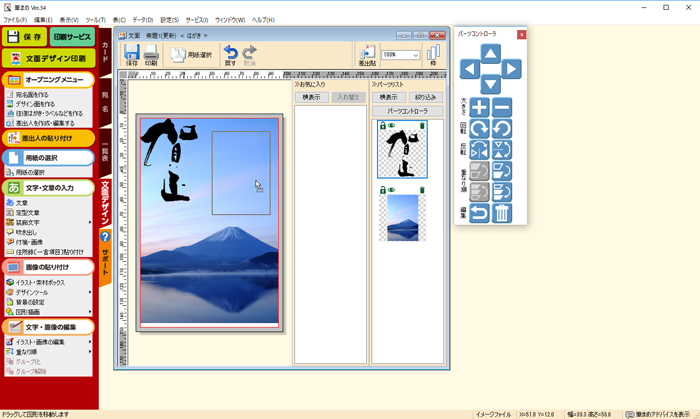Screen dimensions: 700x419
Task: Click the 印刷 printer icon in document toolbar
Action: coord(151,55)
